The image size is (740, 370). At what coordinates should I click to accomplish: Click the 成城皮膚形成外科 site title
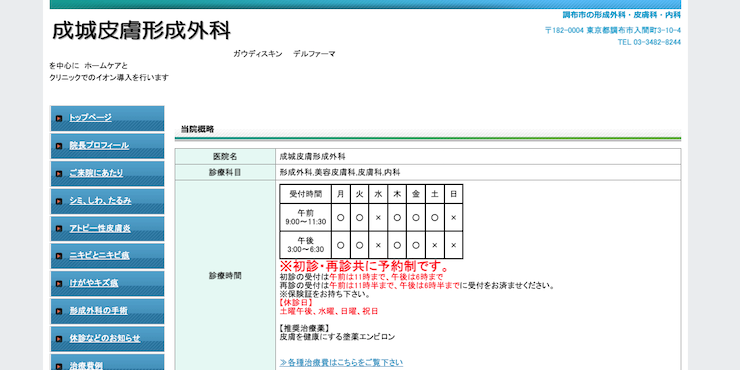coord(142,31)
